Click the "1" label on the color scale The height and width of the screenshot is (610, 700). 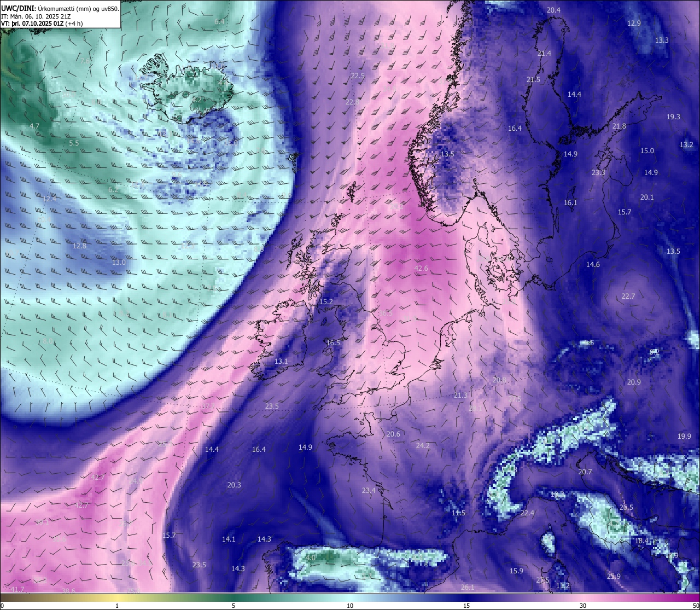click(117, 606)
